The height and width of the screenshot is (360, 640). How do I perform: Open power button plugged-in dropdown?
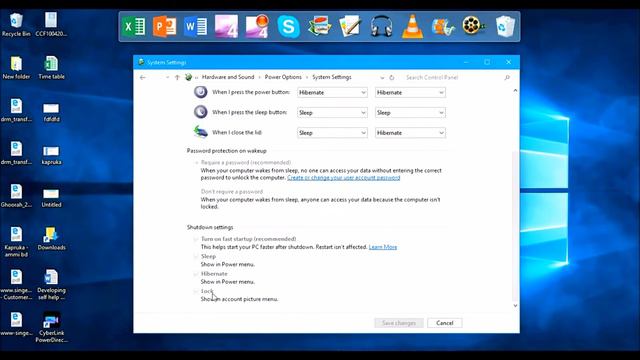[410, 93]
